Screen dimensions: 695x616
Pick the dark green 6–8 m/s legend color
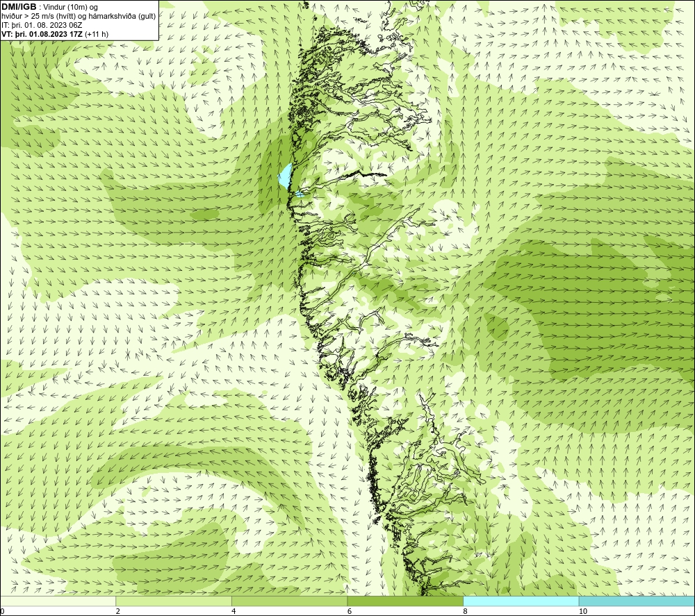(405, 601)
